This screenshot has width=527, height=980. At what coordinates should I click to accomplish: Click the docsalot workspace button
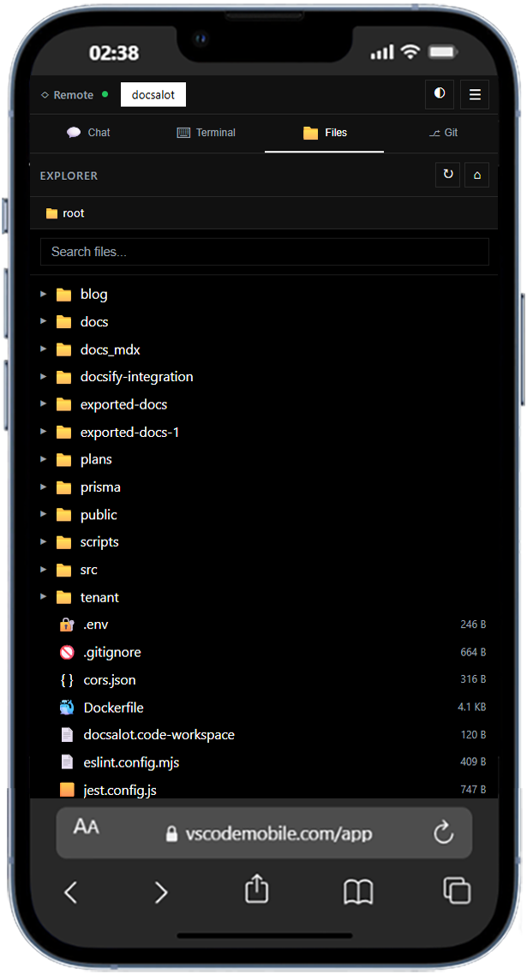click(153, 95)
